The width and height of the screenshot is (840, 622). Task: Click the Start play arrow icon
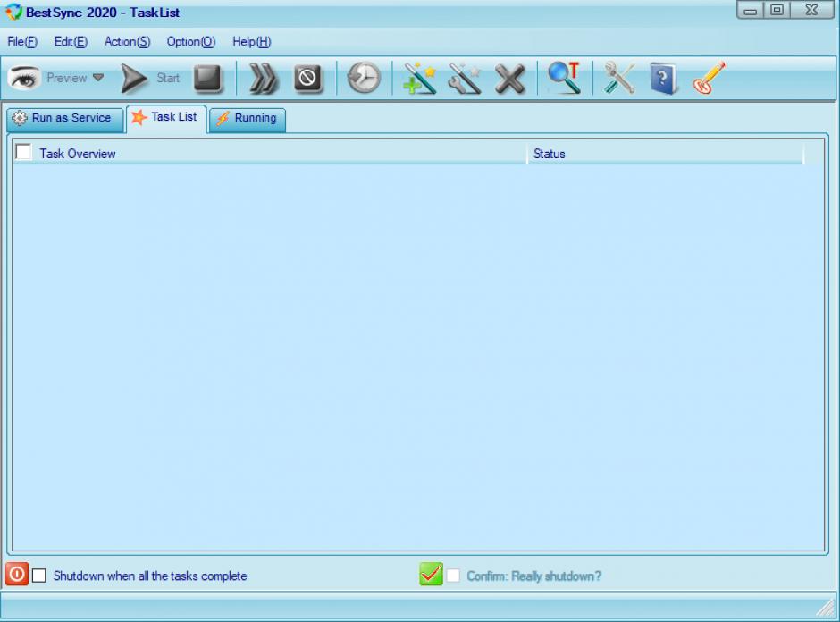[133, 79]
